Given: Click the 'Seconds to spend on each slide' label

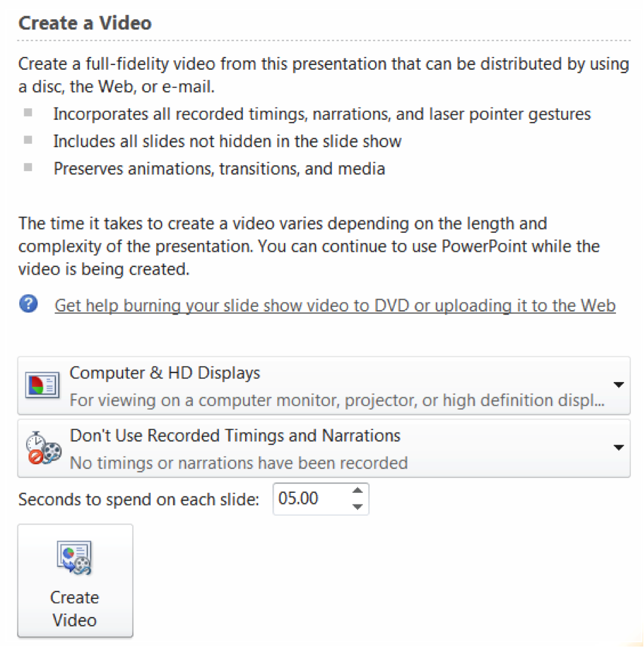Looking at the screenshot, I should [x=139, y=500].
